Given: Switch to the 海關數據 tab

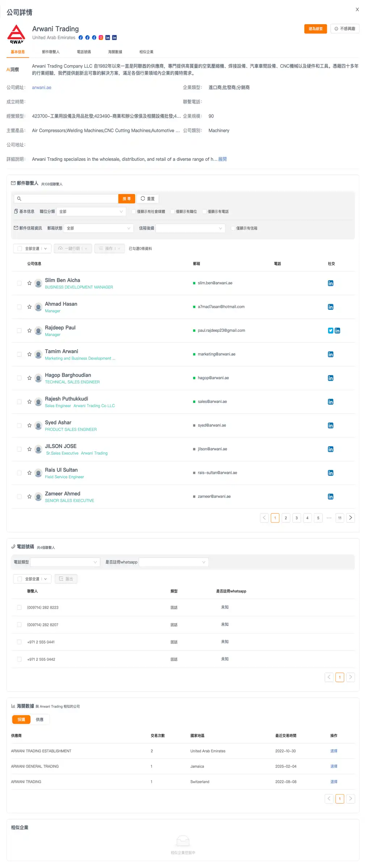Looking at the screenshot, I should tap(115, 52).
